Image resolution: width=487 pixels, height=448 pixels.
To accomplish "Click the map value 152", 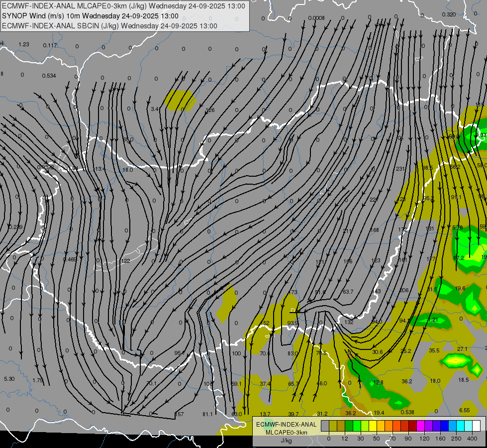I will (x=265, y=324).
